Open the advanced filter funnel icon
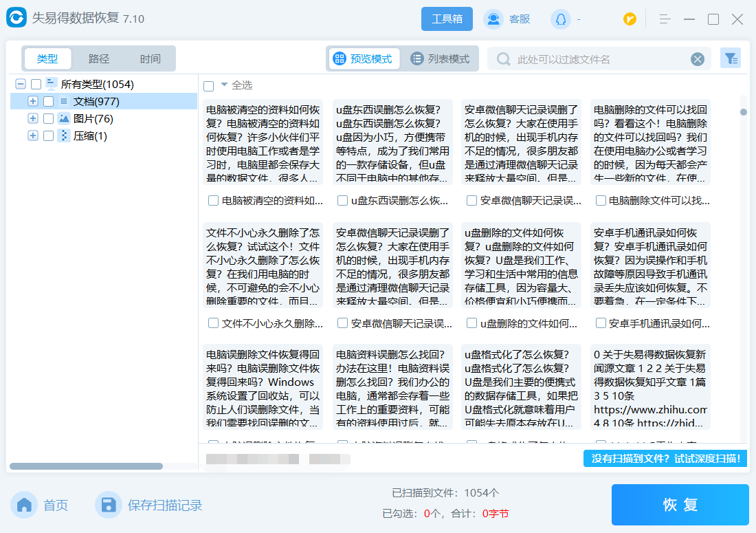Screen dimensions: 756x533 pyautogui.click(x=731, y=58)
